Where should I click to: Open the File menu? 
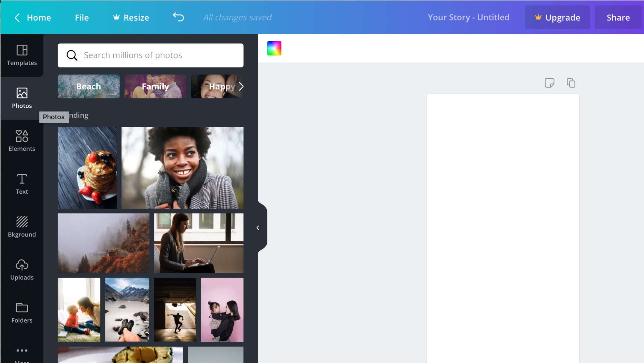pos(82,17)
